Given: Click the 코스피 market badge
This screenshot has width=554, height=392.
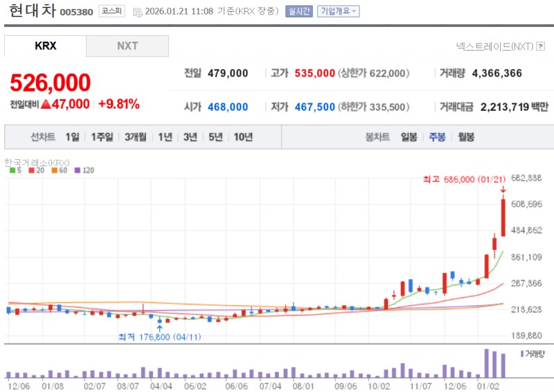Looking at the screenshot, I should (x=111, y=11).
